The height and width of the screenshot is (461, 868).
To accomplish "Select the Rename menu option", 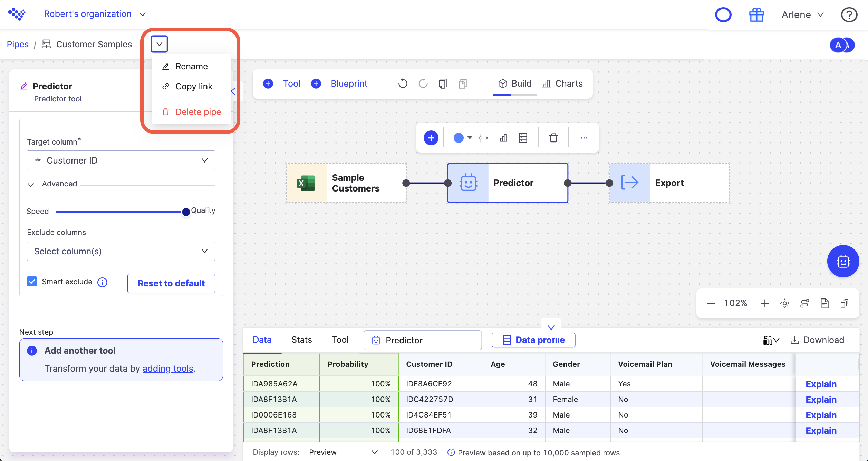I will click(192, 66).
